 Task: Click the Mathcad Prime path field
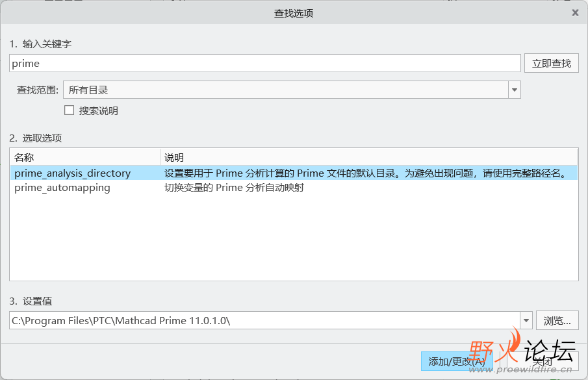pyautogui.click(x=260, y=320)
